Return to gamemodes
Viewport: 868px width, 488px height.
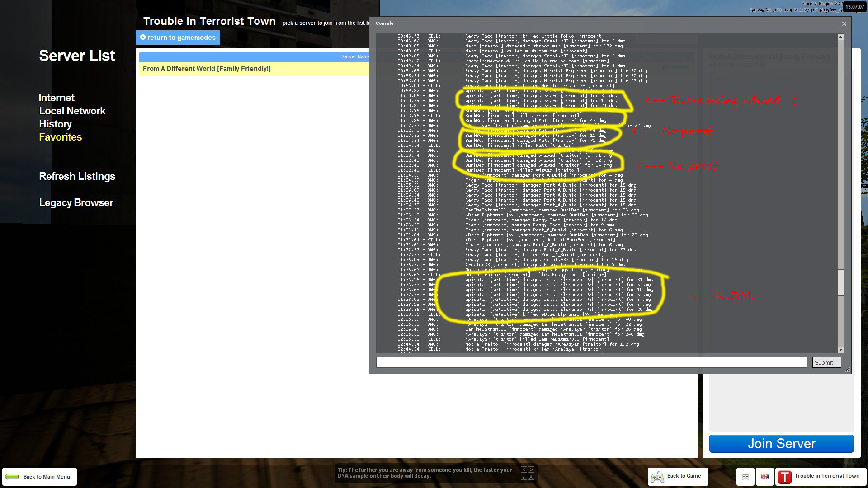pos(178,38)
